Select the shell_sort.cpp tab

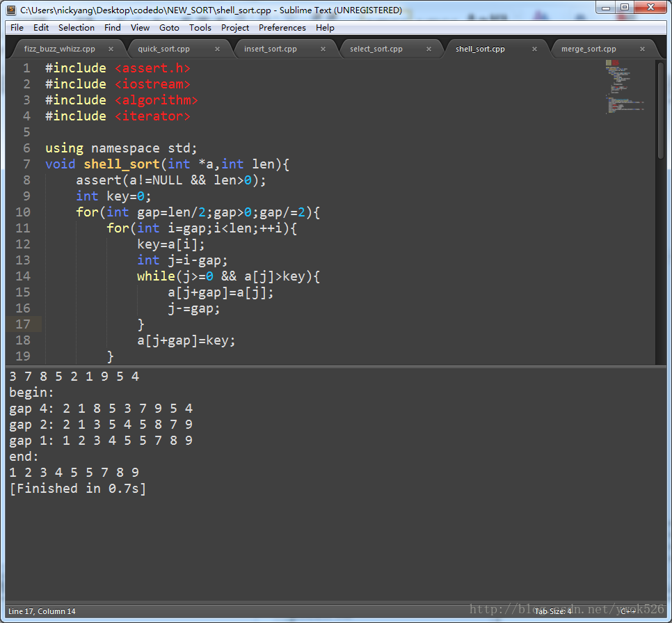pyautogui.click(x=480, y=49)
